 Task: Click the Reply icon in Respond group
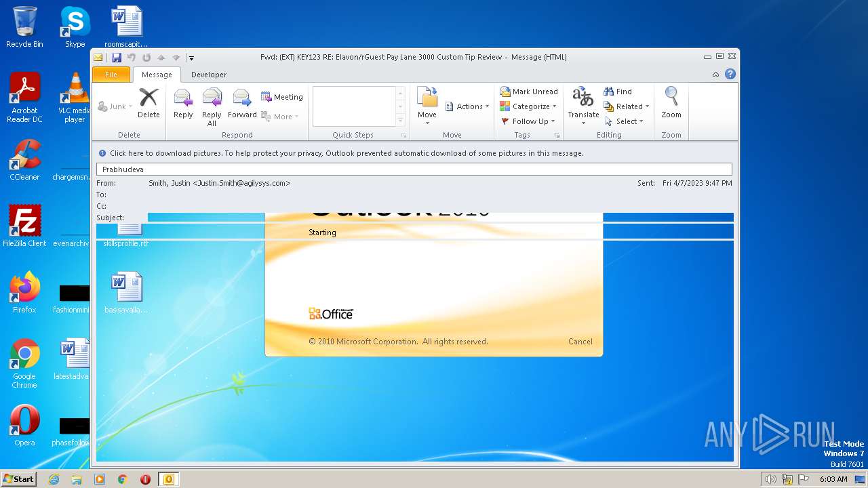[183, 104]
